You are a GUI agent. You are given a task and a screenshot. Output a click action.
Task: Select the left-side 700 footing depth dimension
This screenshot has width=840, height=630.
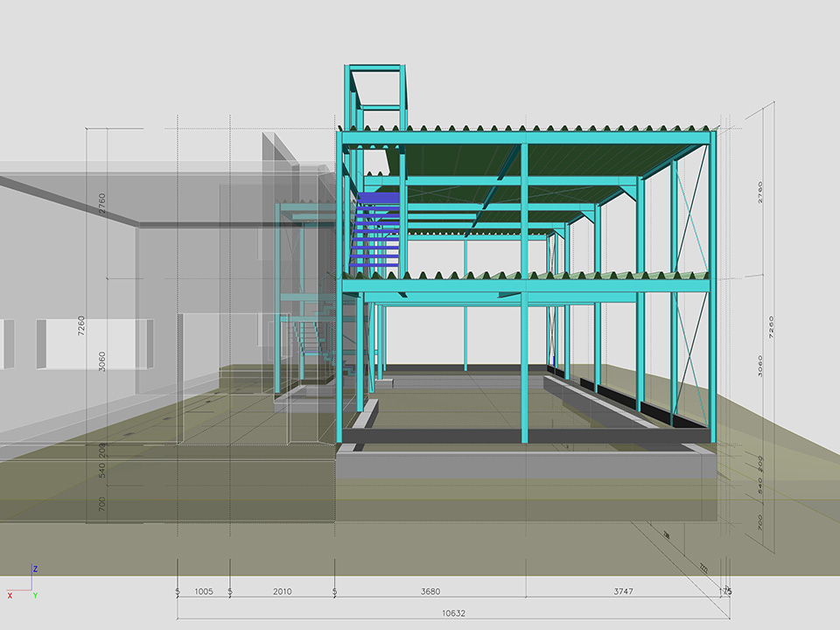click(x=102, y=504)
